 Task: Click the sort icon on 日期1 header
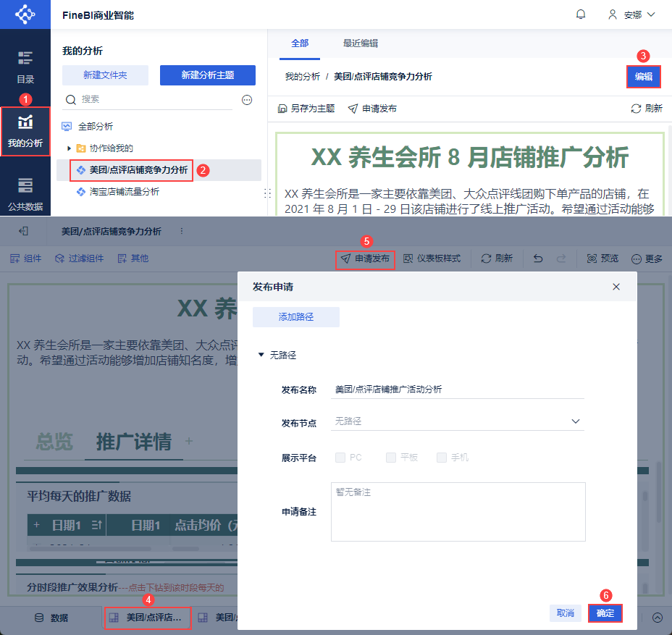click(x=97, y=525)
